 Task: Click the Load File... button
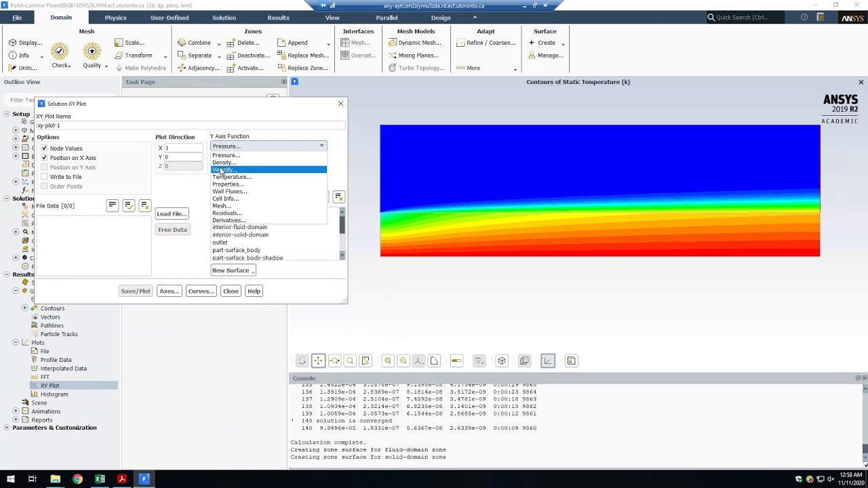click(172, 213)
